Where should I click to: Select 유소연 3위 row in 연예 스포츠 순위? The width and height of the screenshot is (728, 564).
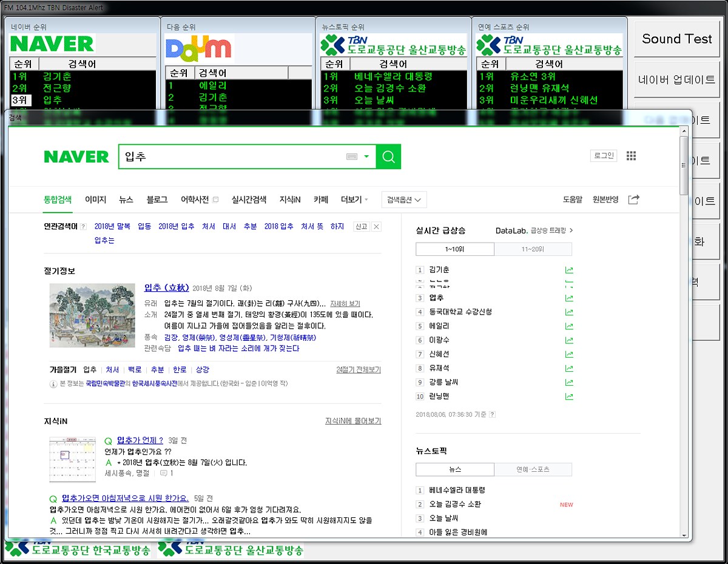point(550,76)
